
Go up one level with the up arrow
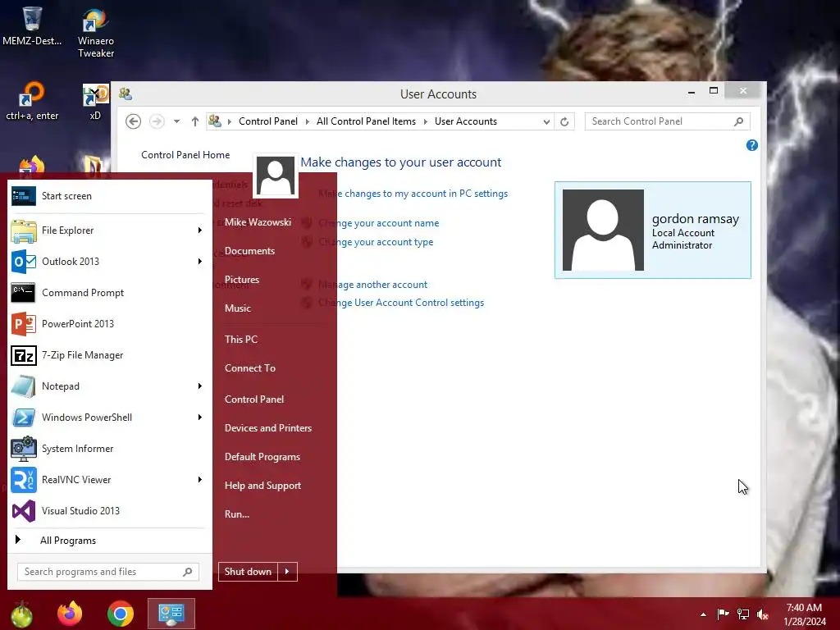tap(195, 121)
